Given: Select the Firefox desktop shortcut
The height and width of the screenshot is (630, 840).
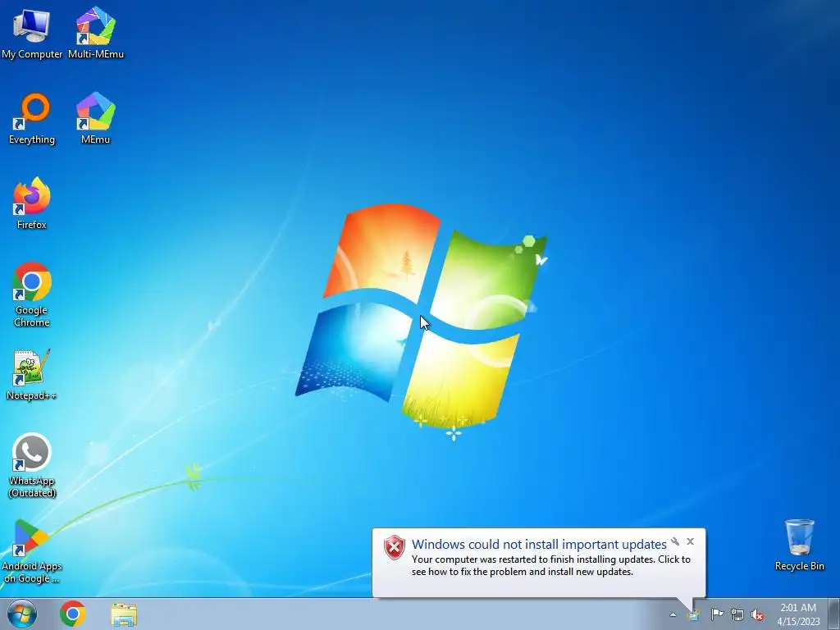Looking at the screenshot, I should pyautogui.click(x=32, y=204).
